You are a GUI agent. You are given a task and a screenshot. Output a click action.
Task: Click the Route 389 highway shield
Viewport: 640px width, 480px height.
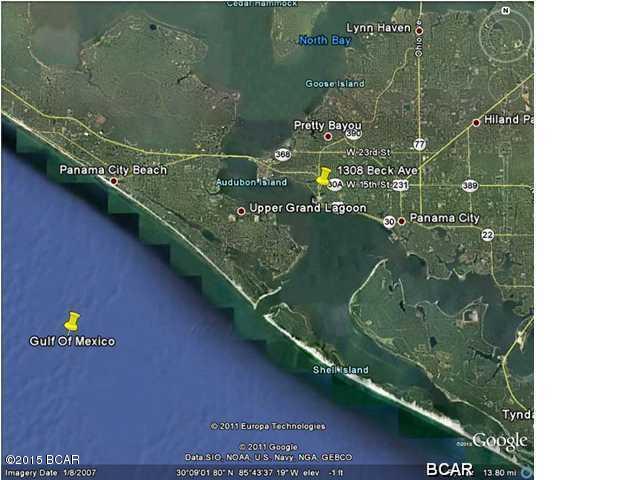tap(470, 186)
